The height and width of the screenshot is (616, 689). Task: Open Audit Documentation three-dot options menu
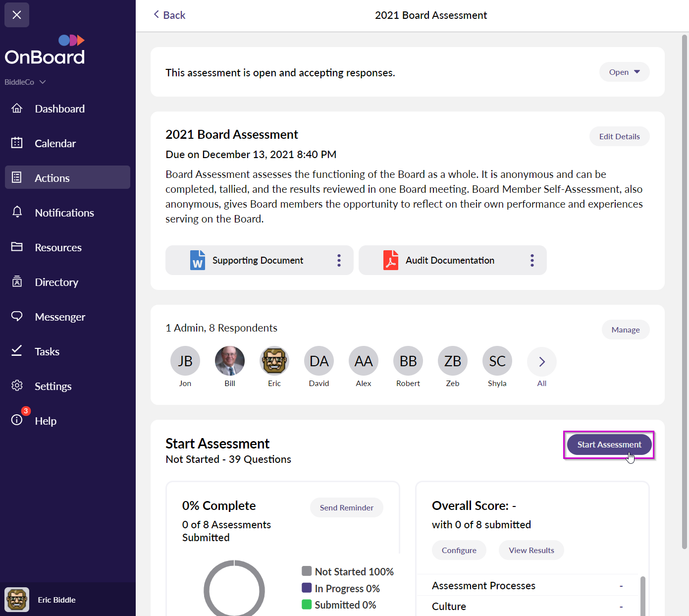(x=532, y=260)
